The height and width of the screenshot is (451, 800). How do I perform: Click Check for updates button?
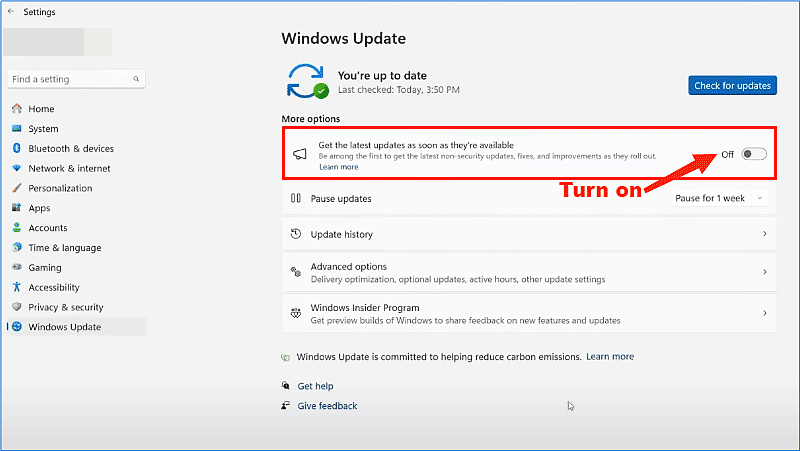732,86
